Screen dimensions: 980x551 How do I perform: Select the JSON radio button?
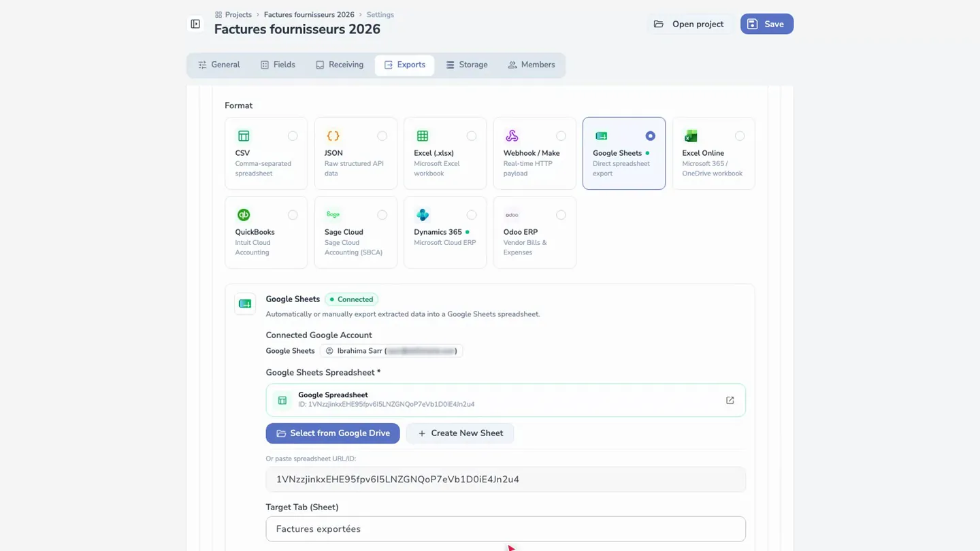pyautogui.click(x=382, y=136)
